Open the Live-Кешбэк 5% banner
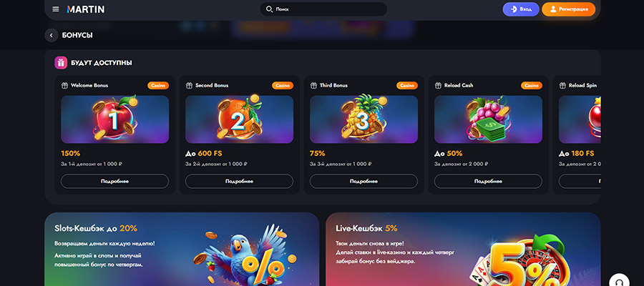 [x=463, y=249]
